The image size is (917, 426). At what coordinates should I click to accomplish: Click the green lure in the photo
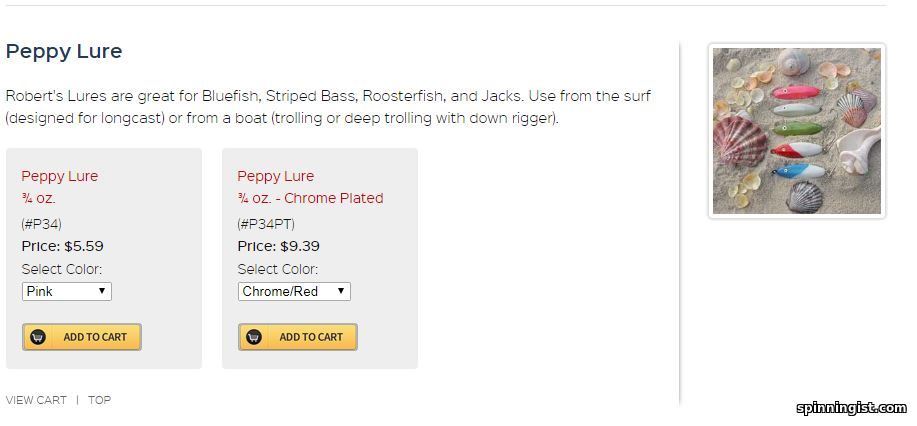click(x=797, y=129)
